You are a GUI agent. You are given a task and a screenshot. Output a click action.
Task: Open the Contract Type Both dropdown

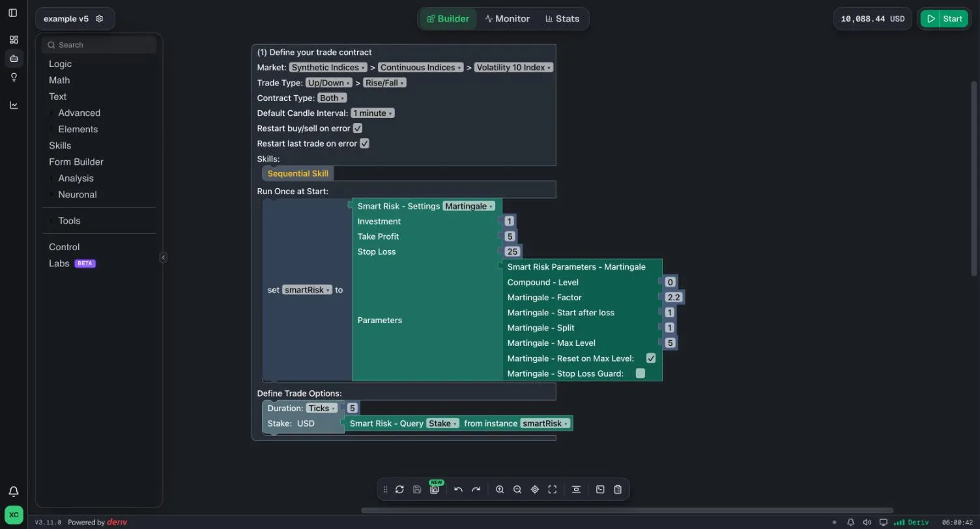tap(332, 98)
